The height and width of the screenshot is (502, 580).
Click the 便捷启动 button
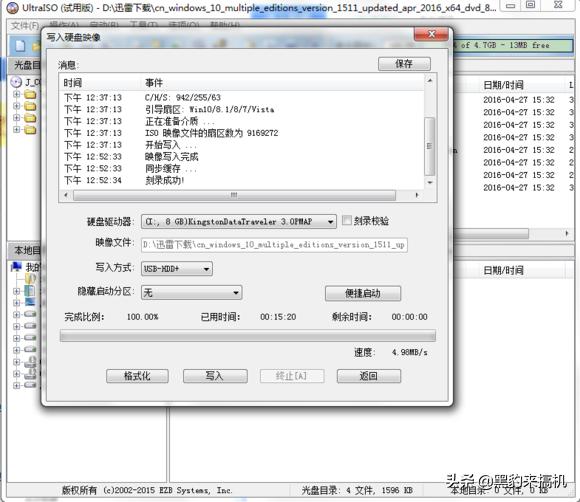coord(363,293)
